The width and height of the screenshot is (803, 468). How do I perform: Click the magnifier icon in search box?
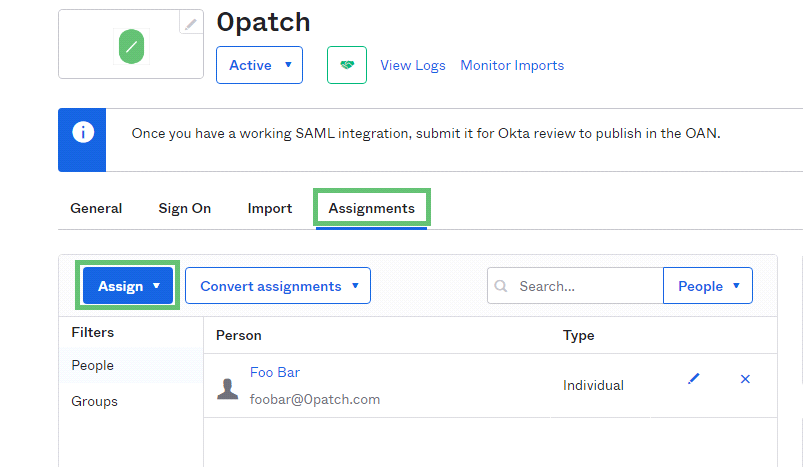tap(501, 286)
